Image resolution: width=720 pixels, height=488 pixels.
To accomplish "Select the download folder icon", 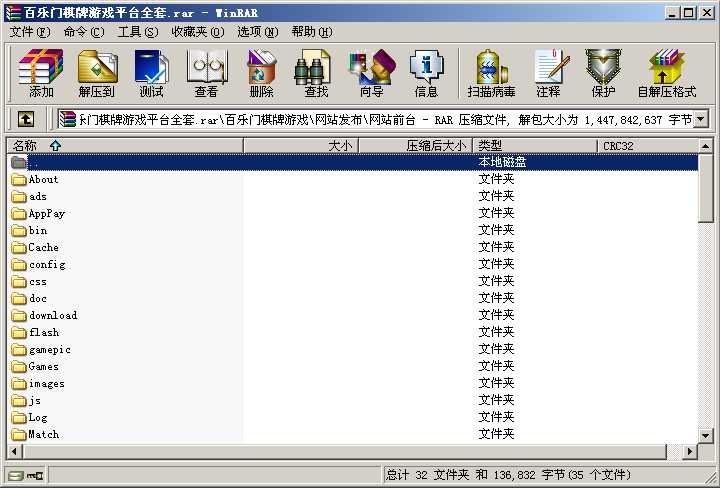I will [19, 315].
